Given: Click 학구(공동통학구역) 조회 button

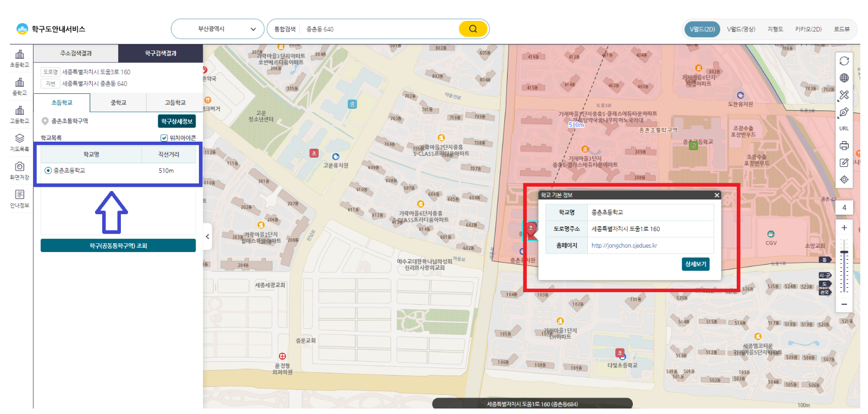Looking at the screenshot, I should (x=118, y=245).
